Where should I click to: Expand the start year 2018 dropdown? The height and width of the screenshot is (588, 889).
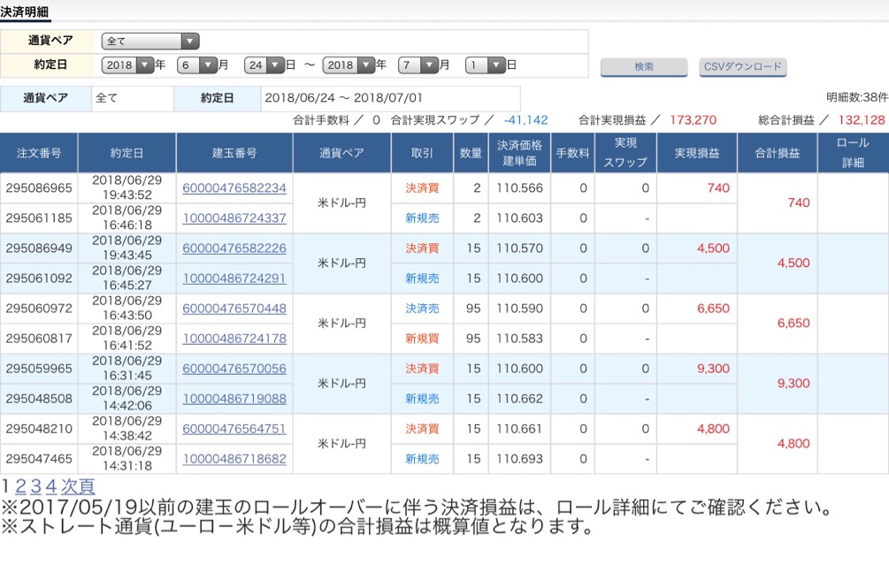tap(127, 65)
